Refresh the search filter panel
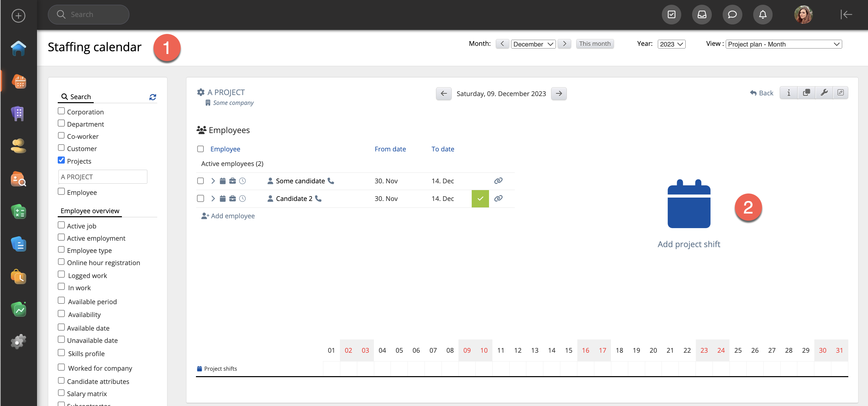The image size is (868, 406). (x=153, y=97)
